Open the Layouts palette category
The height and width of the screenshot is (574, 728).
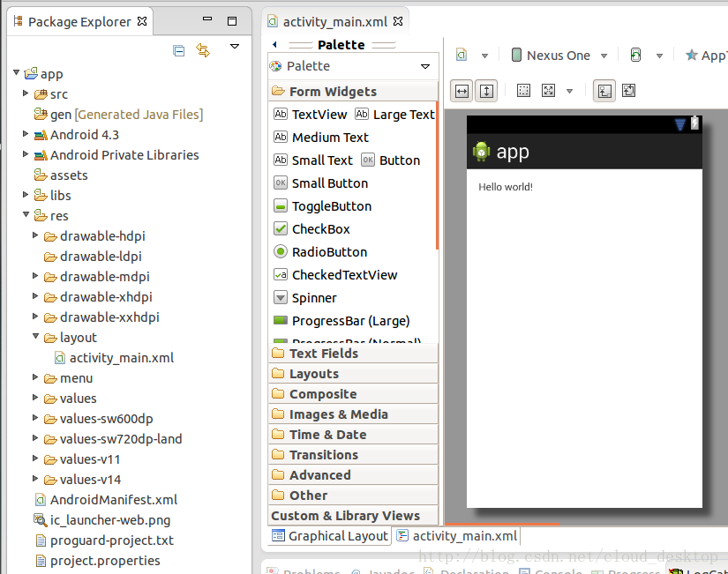(353, 374)
